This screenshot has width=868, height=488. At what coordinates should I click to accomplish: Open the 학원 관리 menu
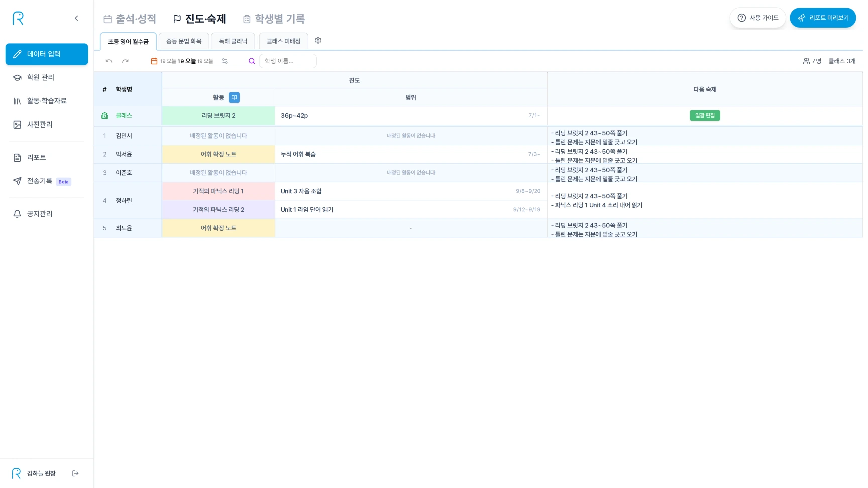click(x=47, y=77)
